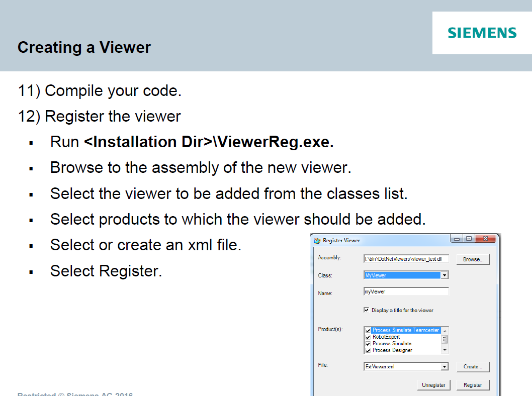Image resolution: width=532 pixels, height=396 pixels.
Task: Click the File dropdown arrow icon
Action: pos(446,366)
